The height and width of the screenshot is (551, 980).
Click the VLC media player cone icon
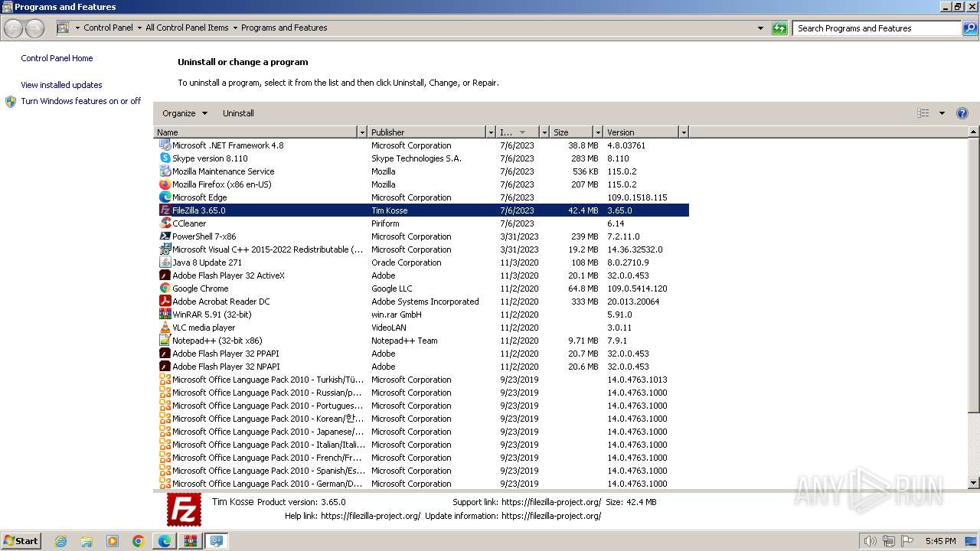[x=165, y=328]
